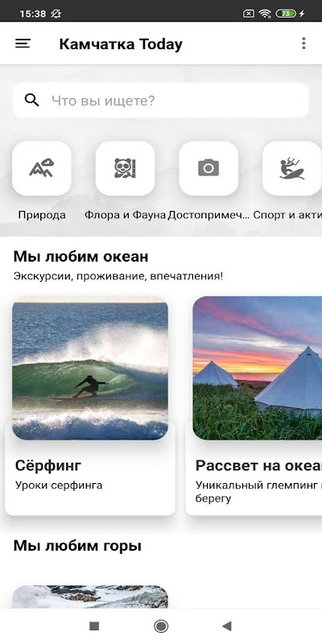322x644 pixels.
Task: Tap the magnifier search icon
Action: pyautogui.click(x=31, y=100)
